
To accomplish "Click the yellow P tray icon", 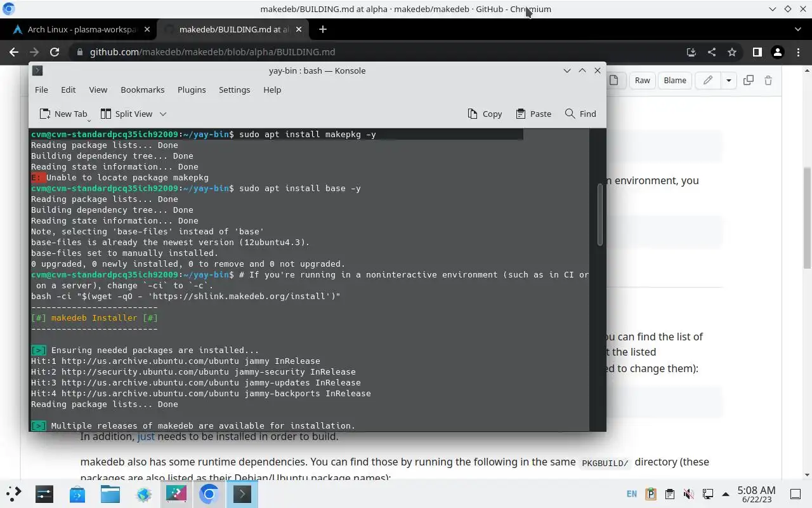I will click(x=650, y=494).
